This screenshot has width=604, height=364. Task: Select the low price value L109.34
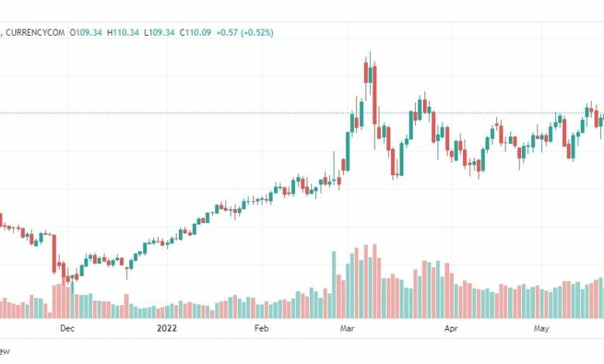point(160,33)
